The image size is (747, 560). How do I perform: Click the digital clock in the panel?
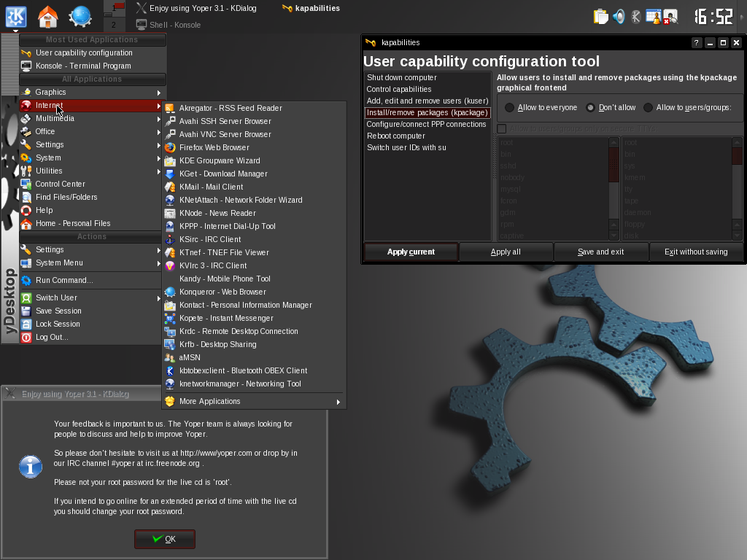click(713, 17)
